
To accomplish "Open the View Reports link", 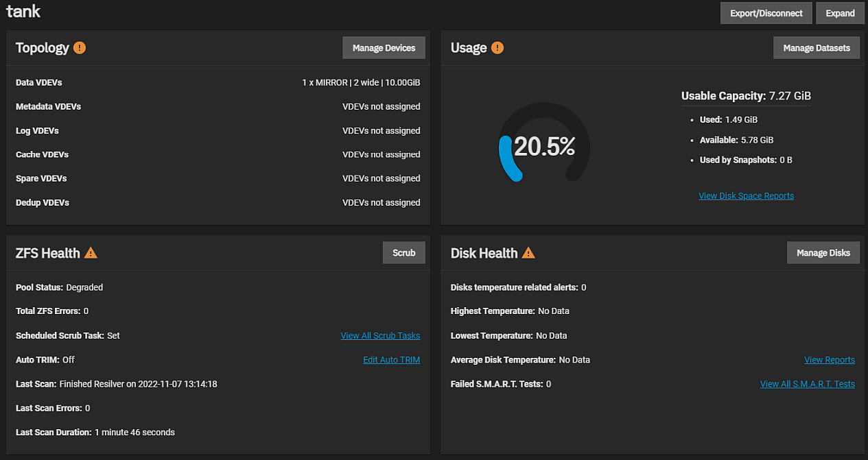I will 829,360.
